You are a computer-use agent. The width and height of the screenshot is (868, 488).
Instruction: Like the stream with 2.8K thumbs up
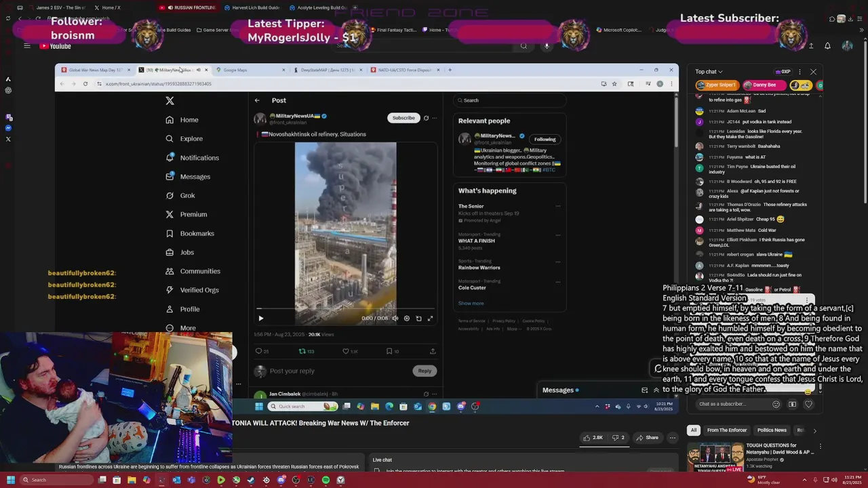[593, 438]
